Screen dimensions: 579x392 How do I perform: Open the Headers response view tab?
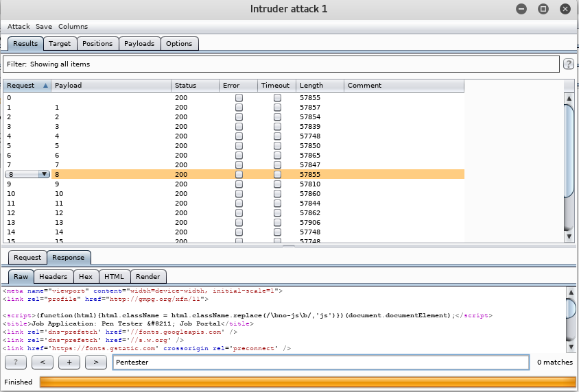[x=53, y=277]
